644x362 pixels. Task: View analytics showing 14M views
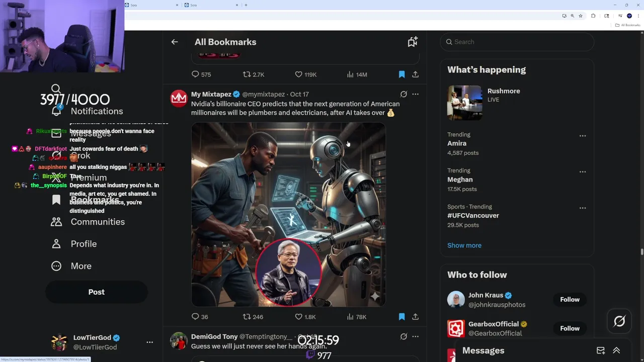[357, 74]
